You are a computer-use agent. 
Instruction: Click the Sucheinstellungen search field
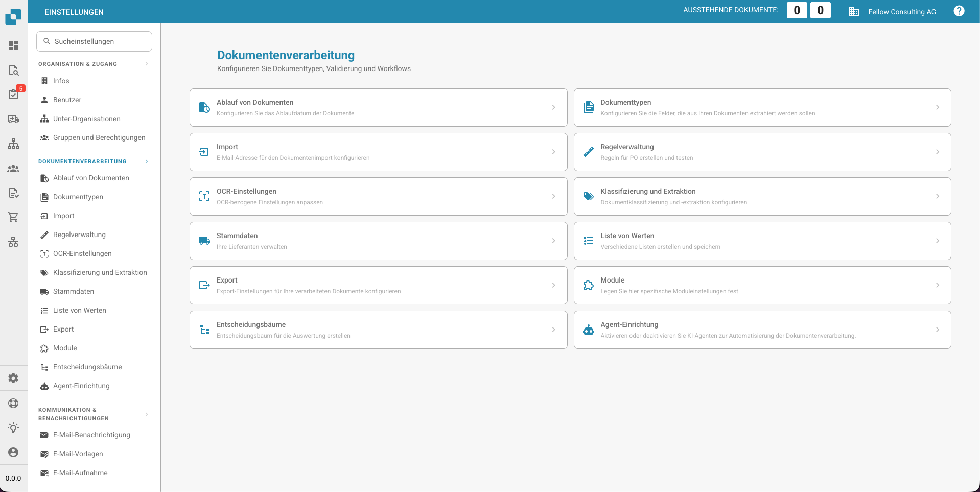point(94,41)
